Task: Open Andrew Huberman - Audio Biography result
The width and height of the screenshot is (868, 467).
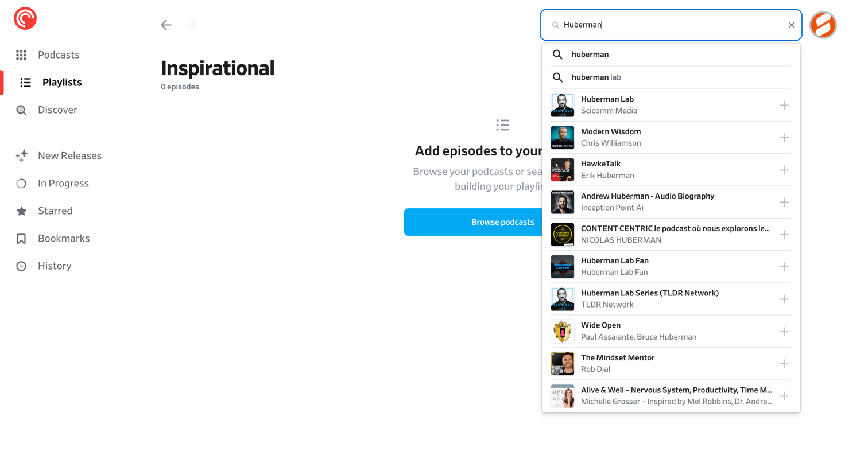Action: point(671,203)
